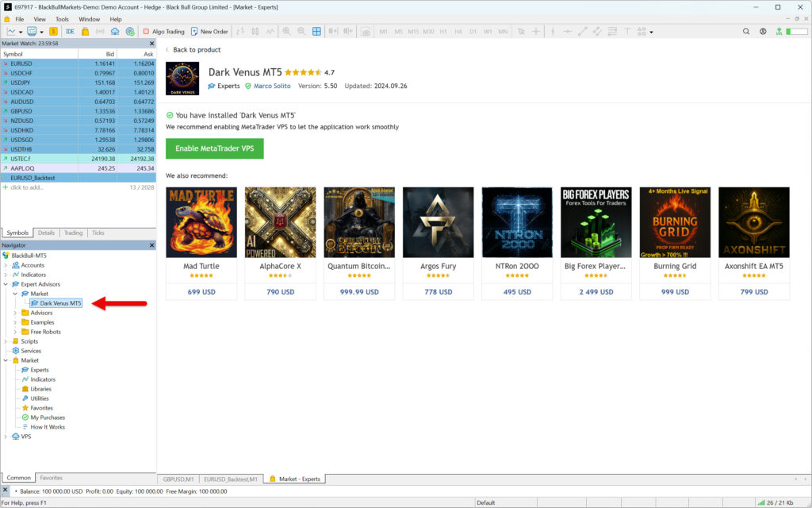Screen dimensions: 812x508
Task: Open the Tools menu
Action: (62, 19)
